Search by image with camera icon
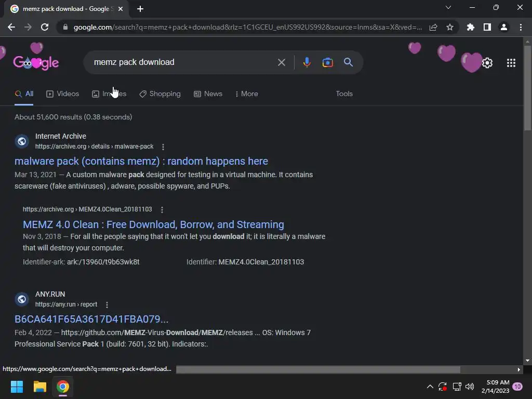 point(327,62)
